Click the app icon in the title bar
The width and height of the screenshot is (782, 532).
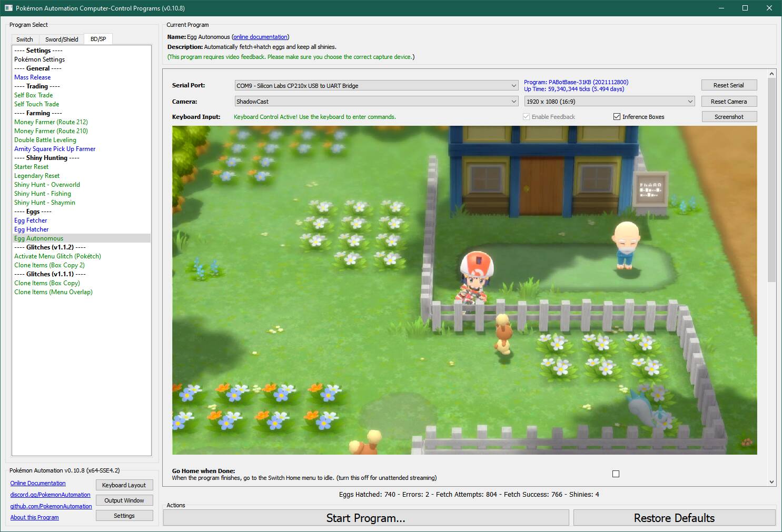(8, 8)
